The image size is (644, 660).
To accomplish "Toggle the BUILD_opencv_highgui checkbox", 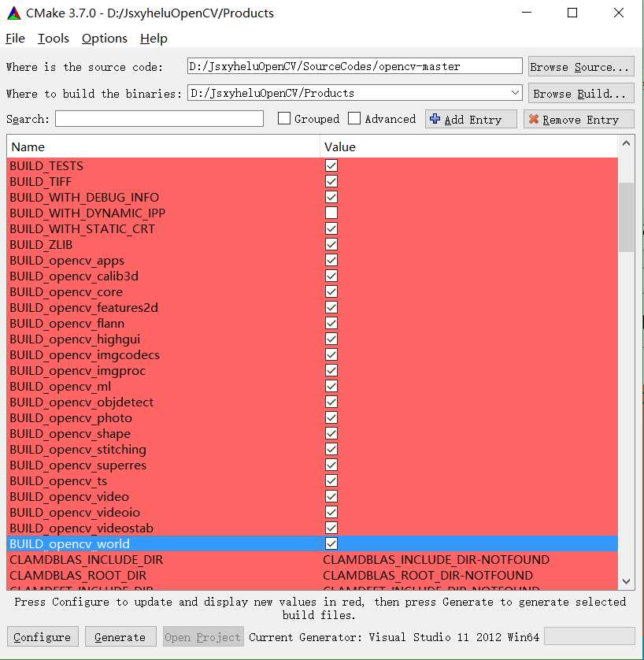I will [x=331, y=339].
